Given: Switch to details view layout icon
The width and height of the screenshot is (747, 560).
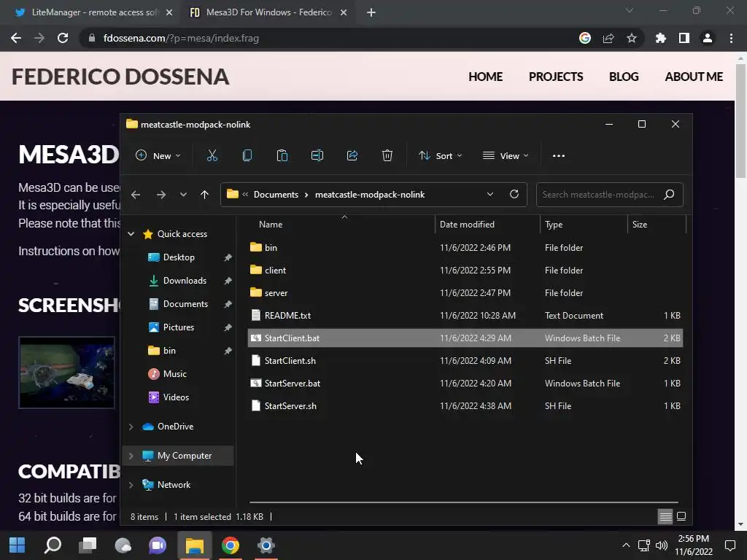Looking at the screenshot, I should [665, 516].
